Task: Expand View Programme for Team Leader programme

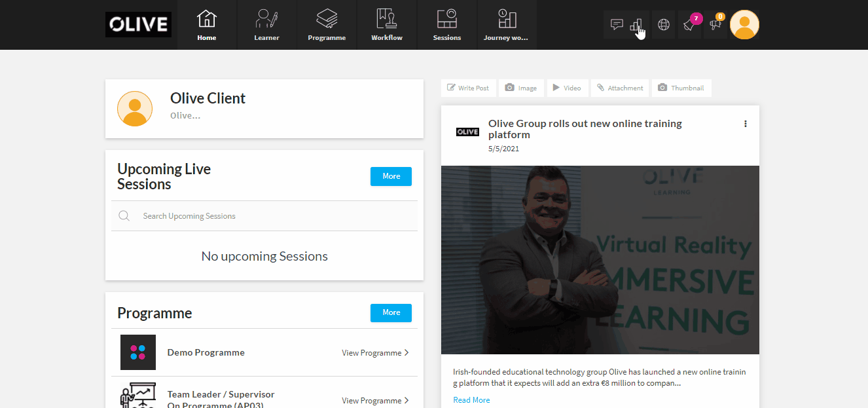Action: tap(375, 400)
